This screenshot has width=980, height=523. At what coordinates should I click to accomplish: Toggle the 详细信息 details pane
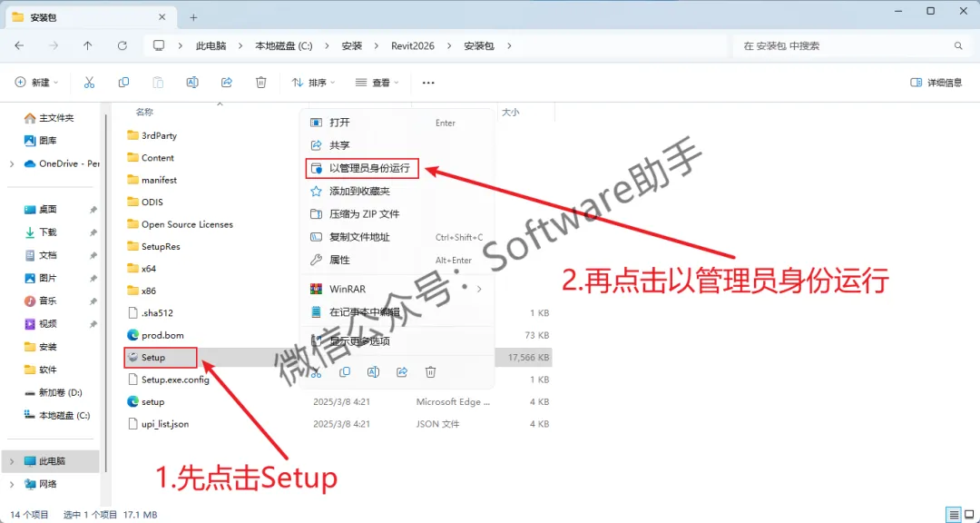[x=936, y=82]
